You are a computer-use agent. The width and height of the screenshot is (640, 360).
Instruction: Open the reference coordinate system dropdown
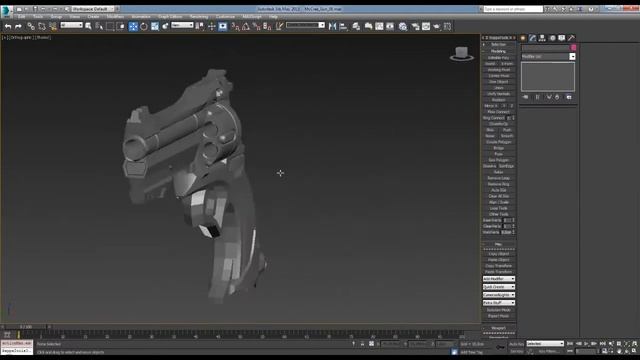coord(182,25)
